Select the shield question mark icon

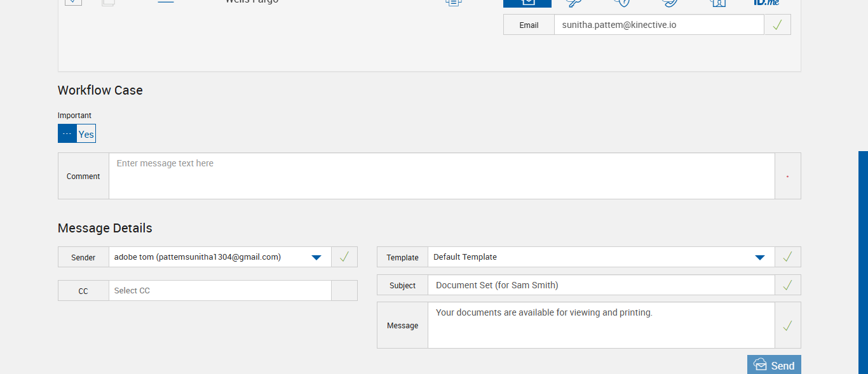622,3
